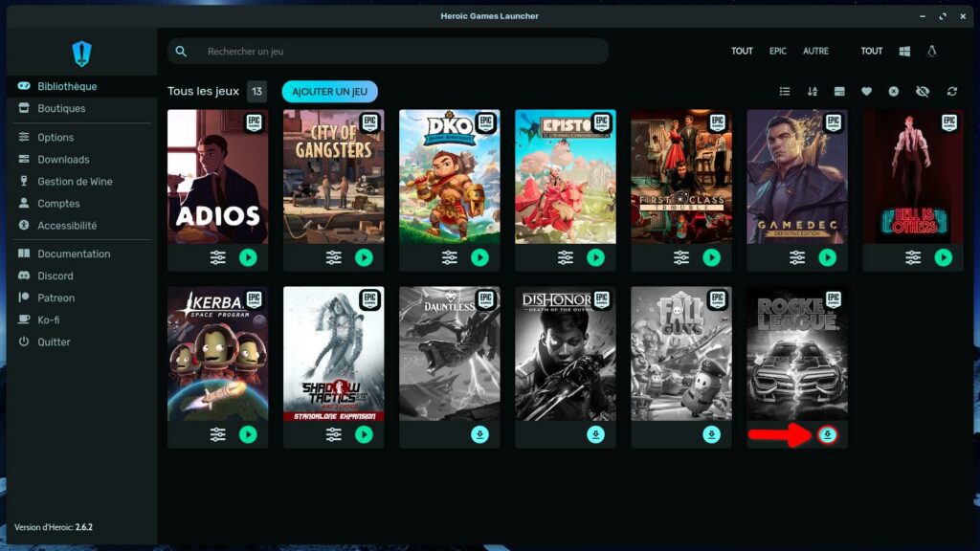Click the refresh library icon
The height and width of the screenshot is (551, 980).
click(x=951, y=91)
